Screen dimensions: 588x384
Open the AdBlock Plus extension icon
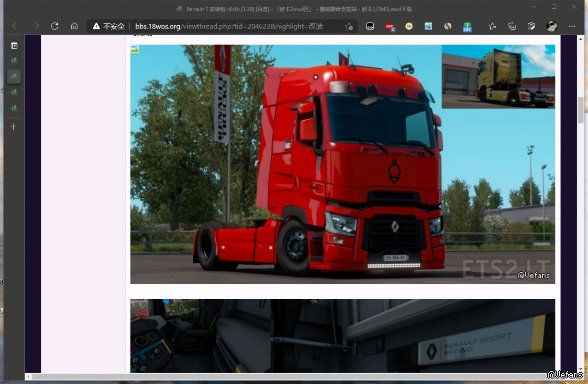click(390, 26)
